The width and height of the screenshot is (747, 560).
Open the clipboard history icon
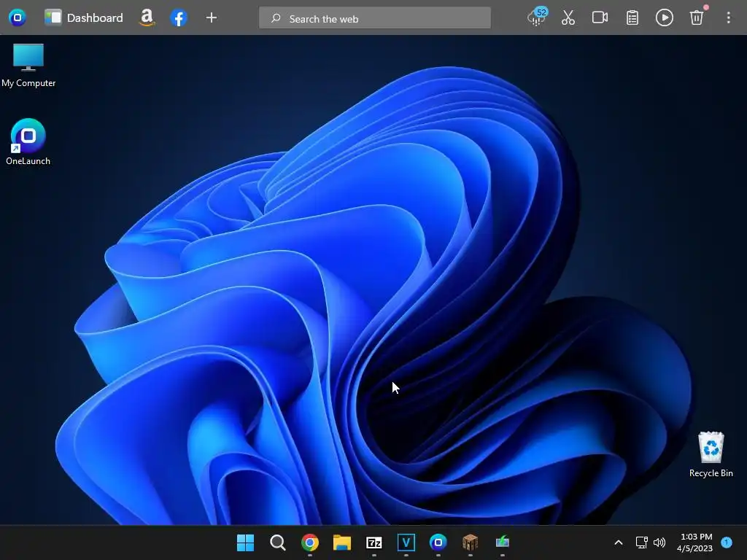(x=632, y=18)
